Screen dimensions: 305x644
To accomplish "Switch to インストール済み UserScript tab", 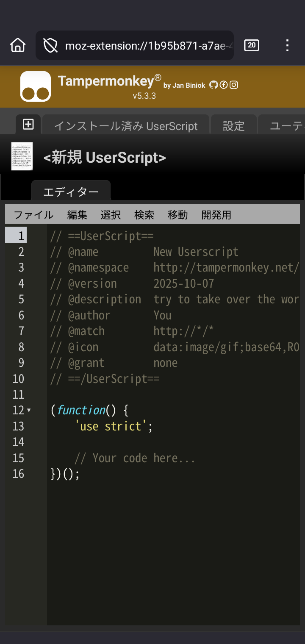I will coord(126,126).
